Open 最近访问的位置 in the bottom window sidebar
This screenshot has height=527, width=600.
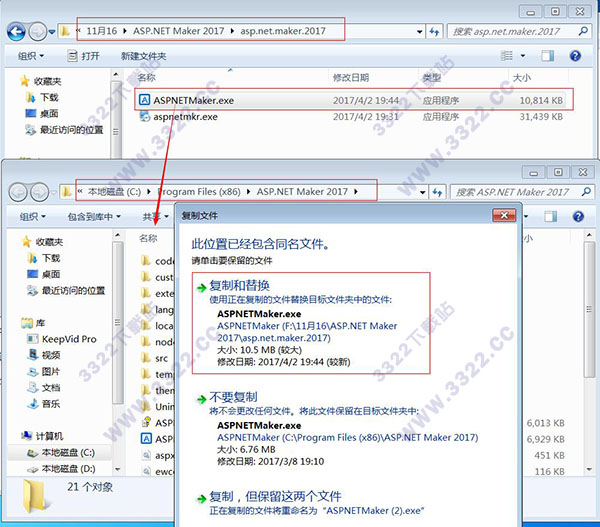(x=66, y=291)
